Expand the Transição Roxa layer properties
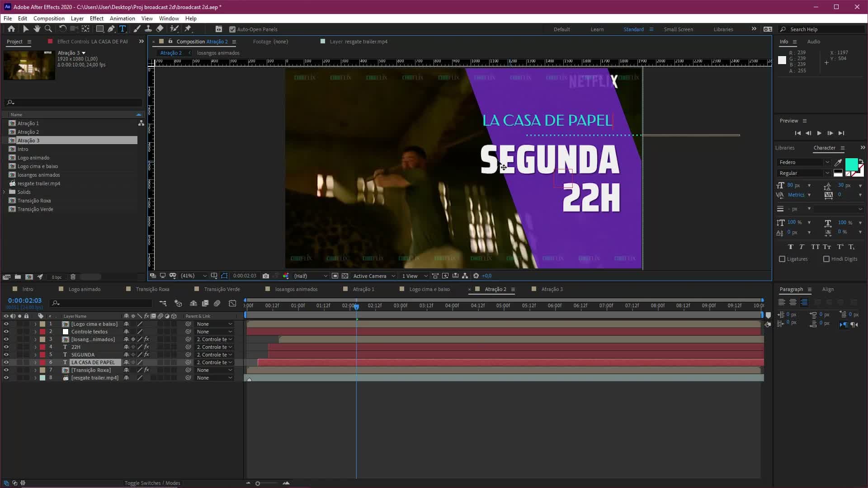Image resolution: width=868 pixels, height=488 pixels. tap(35, 370)
